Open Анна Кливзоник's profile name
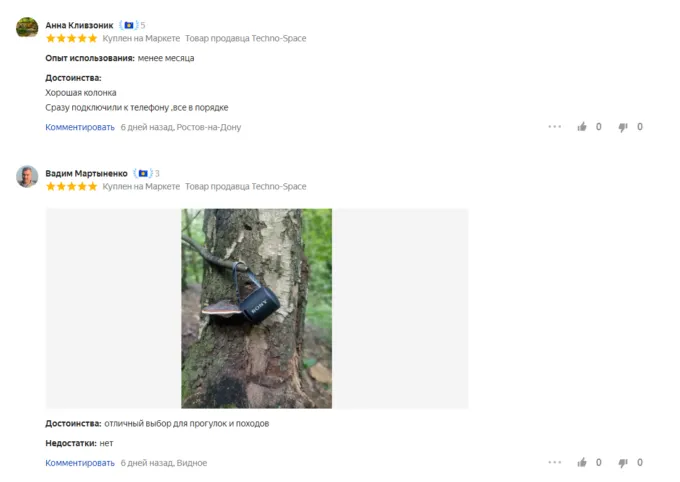 point(79,25)
